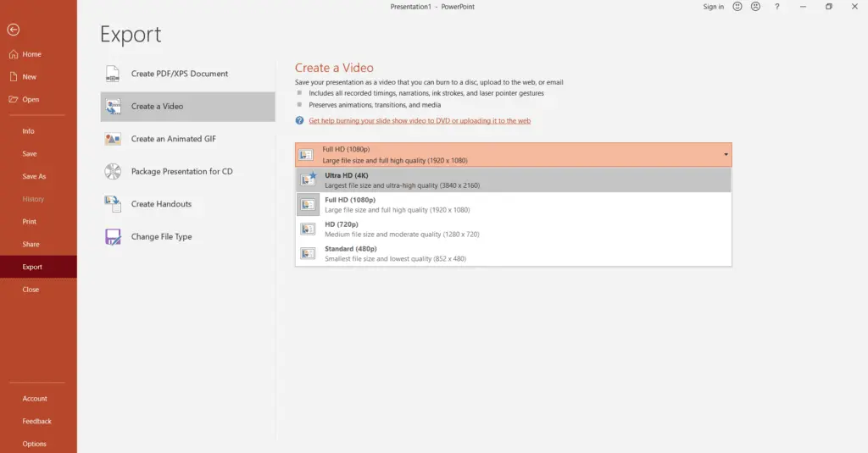The width and height of the screenshot is (868, 453).
Task: Select Create a Video export option
Action: click(x=187, y=106)
